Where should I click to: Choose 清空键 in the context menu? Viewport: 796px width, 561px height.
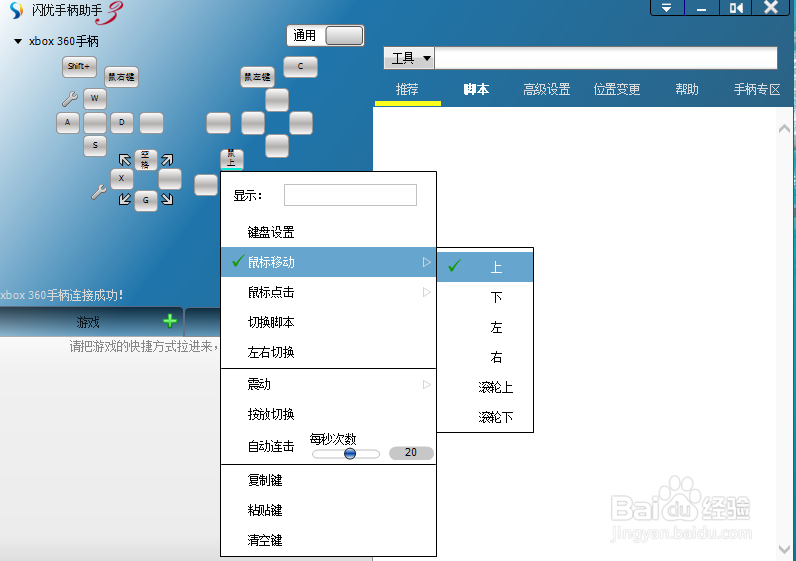pyautogui.click(x=328, y=540)
